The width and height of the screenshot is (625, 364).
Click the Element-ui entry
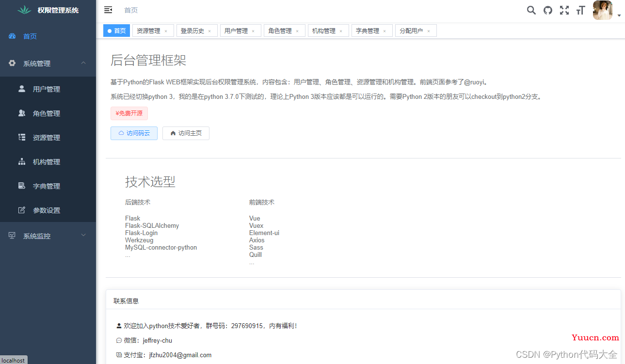click(x=264, y=233)
